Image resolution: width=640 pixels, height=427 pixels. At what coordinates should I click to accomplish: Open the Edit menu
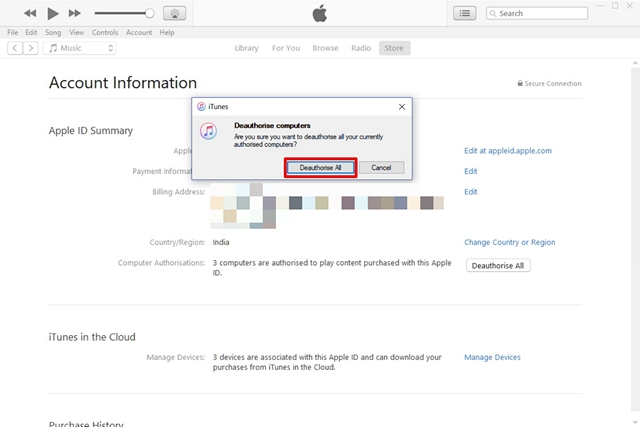point(31,32)
